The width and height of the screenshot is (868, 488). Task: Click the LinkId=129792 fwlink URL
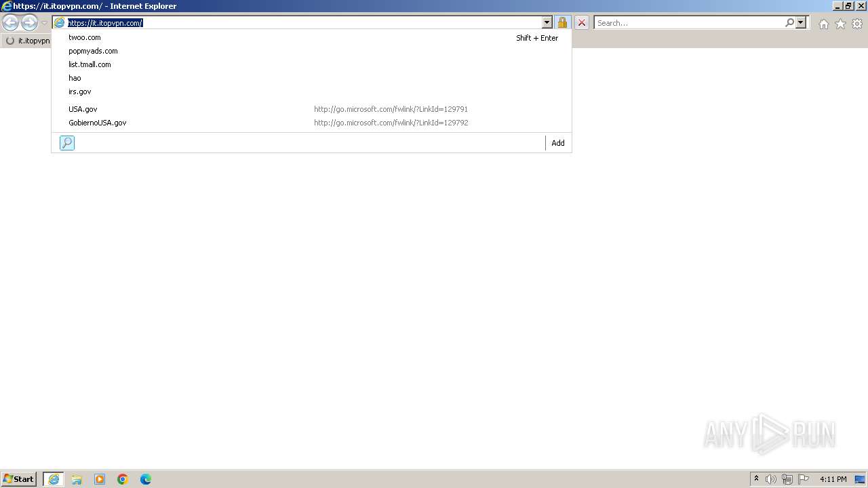pyautogui.click(x=391, y=123)
